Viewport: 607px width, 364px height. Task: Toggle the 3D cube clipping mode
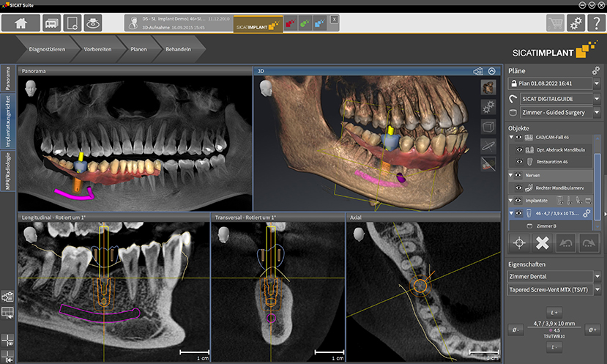point(488,127)
